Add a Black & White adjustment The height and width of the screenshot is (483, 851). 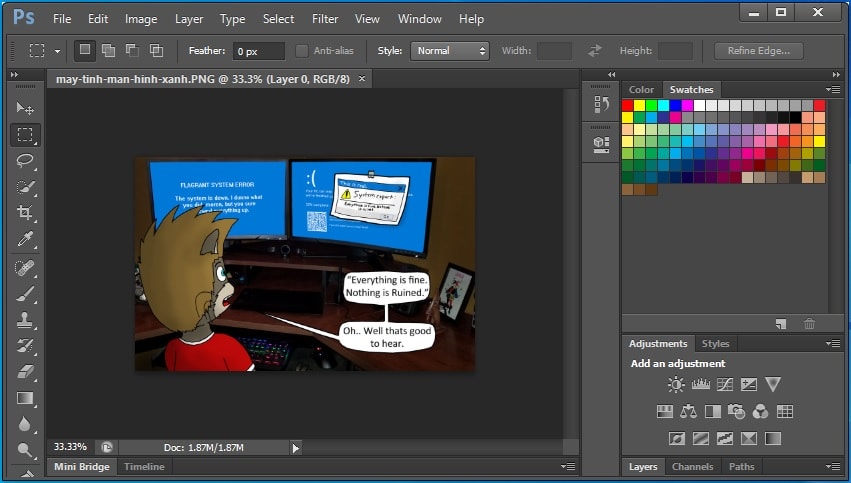[713, 412]
